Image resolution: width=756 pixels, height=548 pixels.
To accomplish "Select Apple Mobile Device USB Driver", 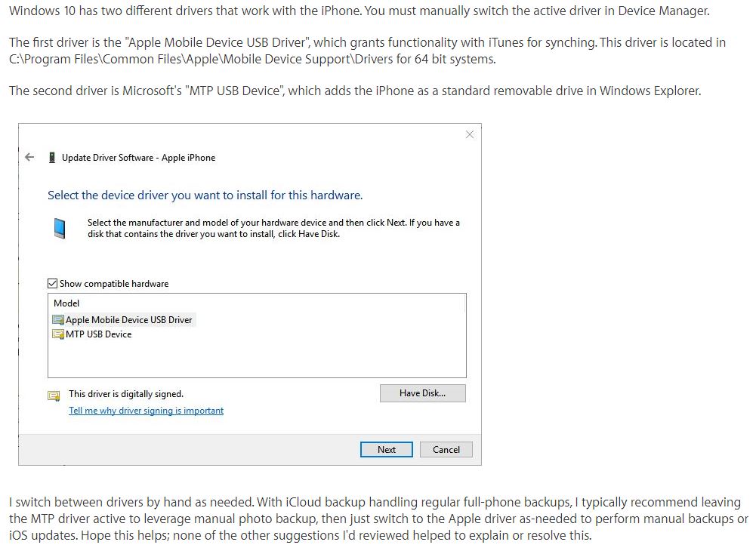I will coord(123,319).
